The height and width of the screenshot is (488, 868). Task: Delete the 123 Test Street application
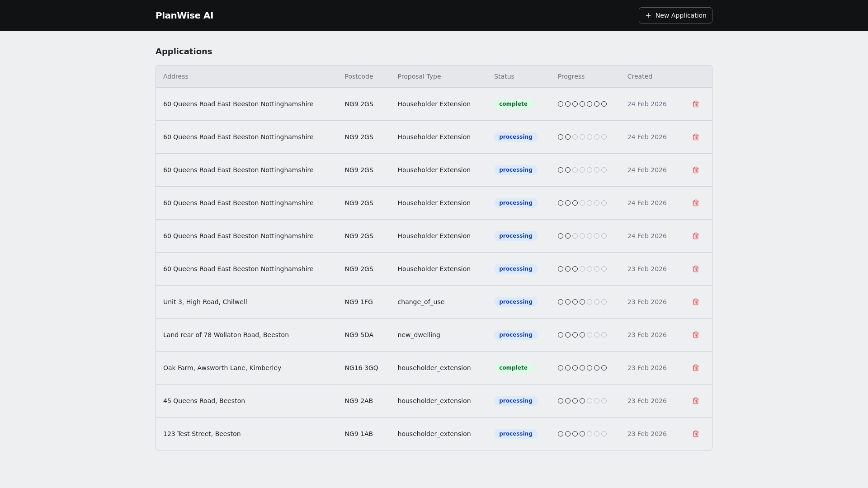[x=696, y=434]
